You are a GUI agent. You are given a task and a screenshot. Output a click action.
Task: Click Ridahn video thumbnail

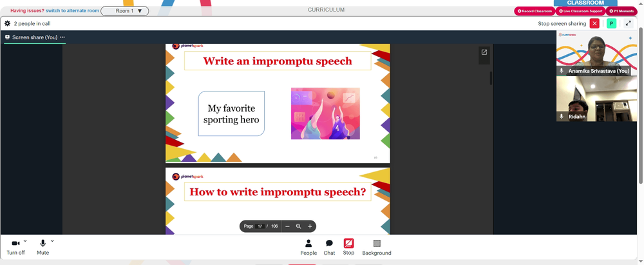click(597, 99)
